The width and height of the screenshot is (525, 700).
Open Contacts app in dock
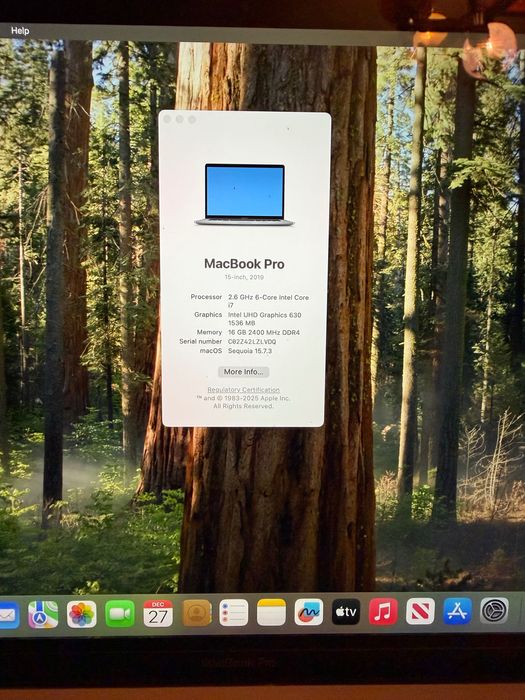(197, 613)
